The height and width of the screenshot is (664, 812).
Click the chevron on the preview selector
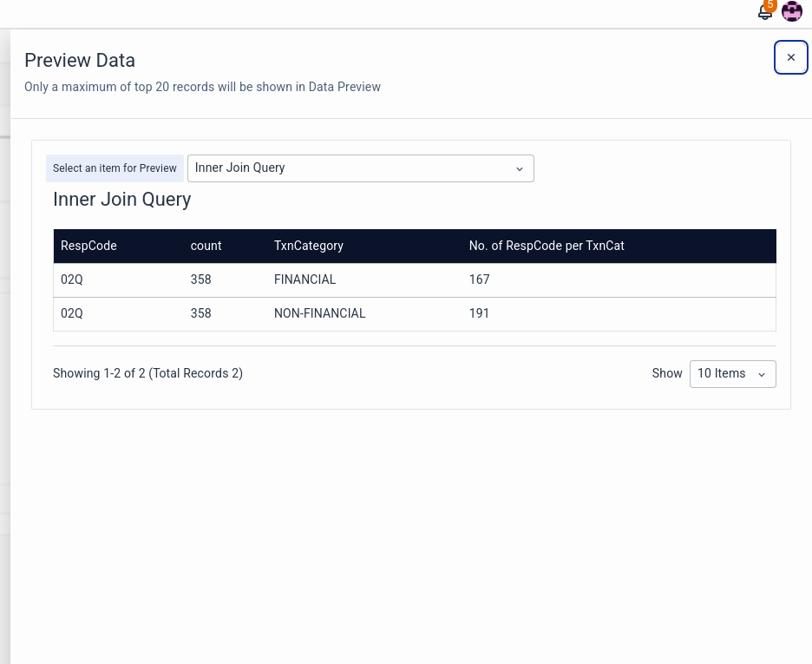[x=519, y=168]
